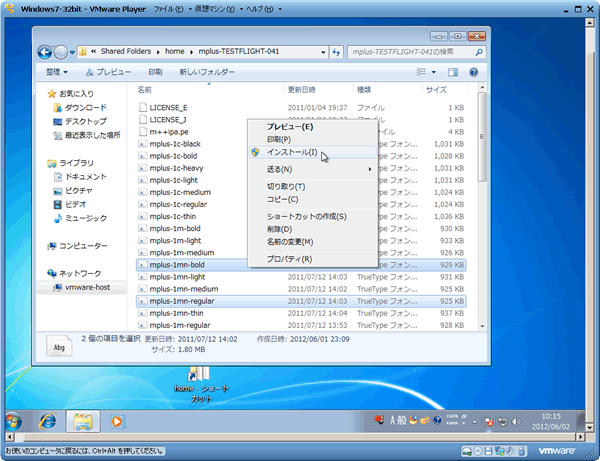This screenshot has width=600, height=461.
Task: Open ビデオ library
Action: coord(70,204)
